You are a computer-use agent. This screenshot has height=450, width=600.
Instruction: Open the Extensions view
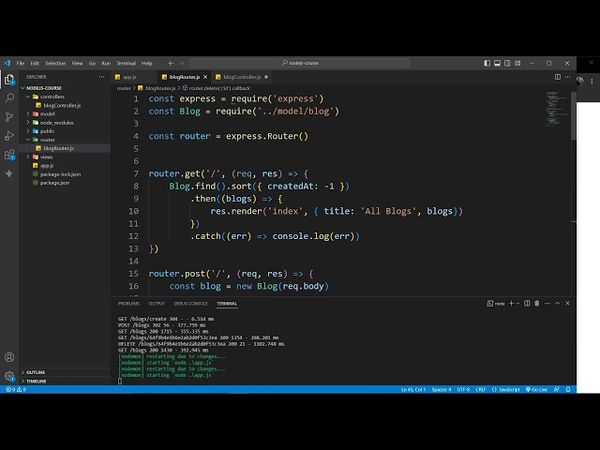(x=9, y=155)
